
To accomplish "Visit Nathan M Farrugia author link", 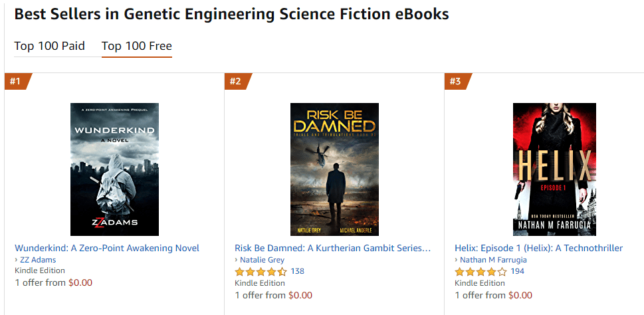I will [491, 260].
